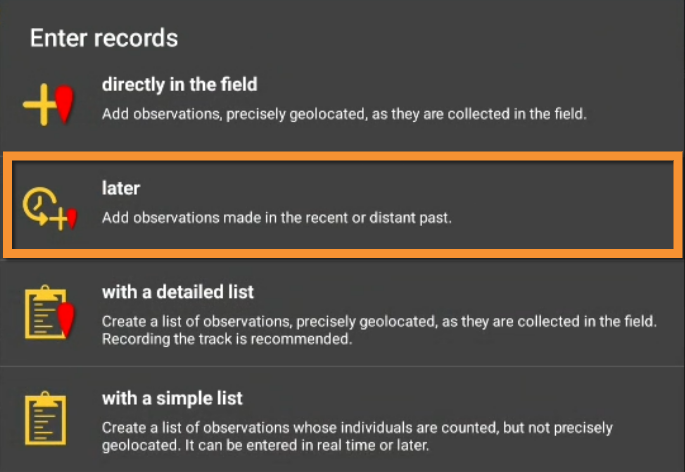Image resolution: width=685 pixels, height=472 pixels.
Task: Pick 'with a simple list' option
Action: tap(172, 398)
